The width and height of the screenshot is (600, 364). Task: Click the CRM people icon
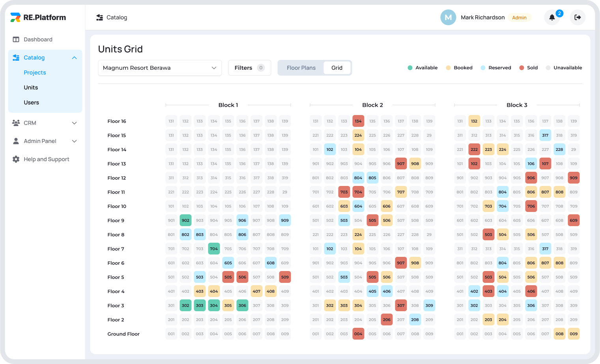tap(16, 123)
